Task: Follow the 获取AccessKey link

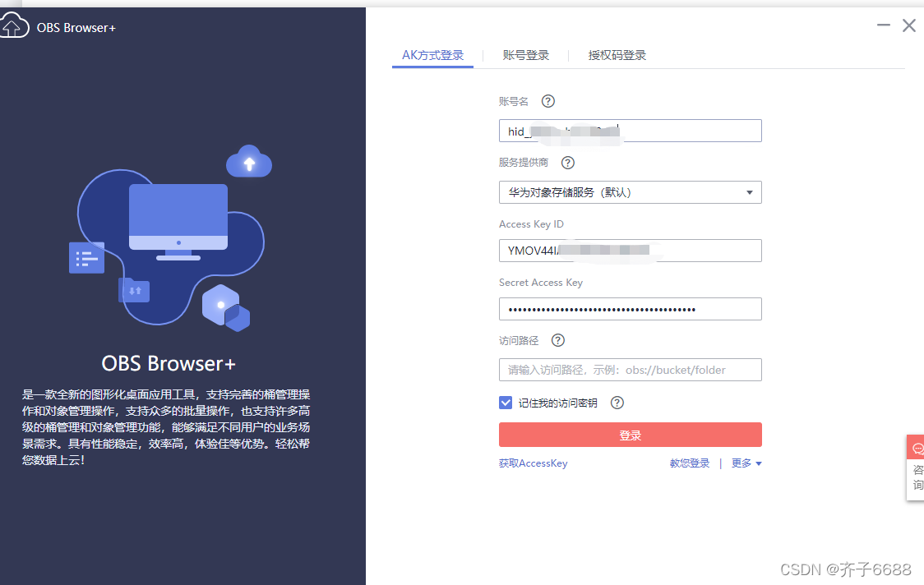Action: click(x=534, y=463)
